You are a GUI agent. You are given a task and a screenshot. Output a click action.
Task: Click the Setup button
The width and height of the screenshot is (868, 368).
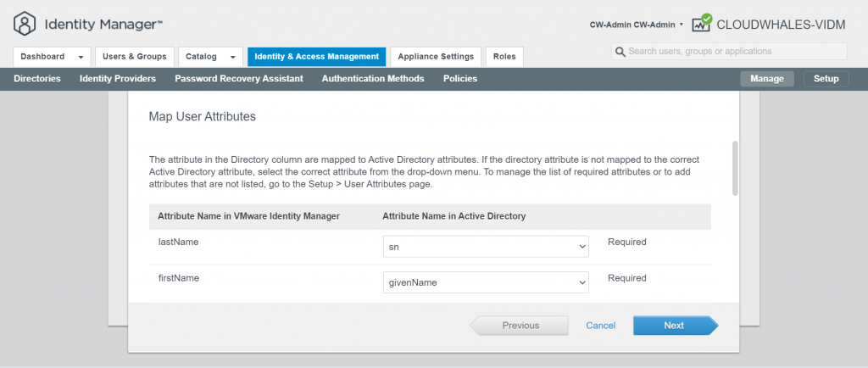pos(826,79)
